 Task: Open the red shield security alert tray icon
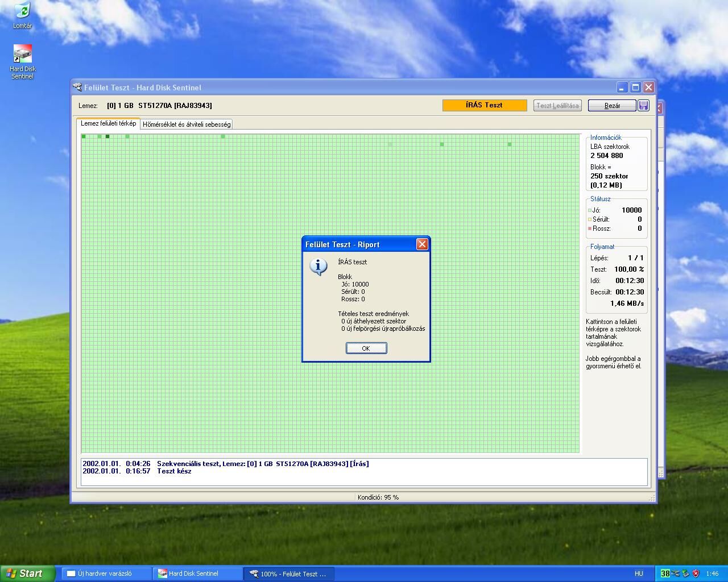(695, 573)
